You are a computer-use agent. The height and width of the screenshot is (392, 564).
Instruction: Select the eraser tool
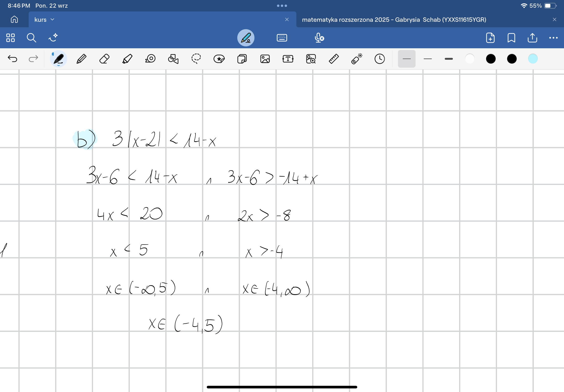click(104, 59)
